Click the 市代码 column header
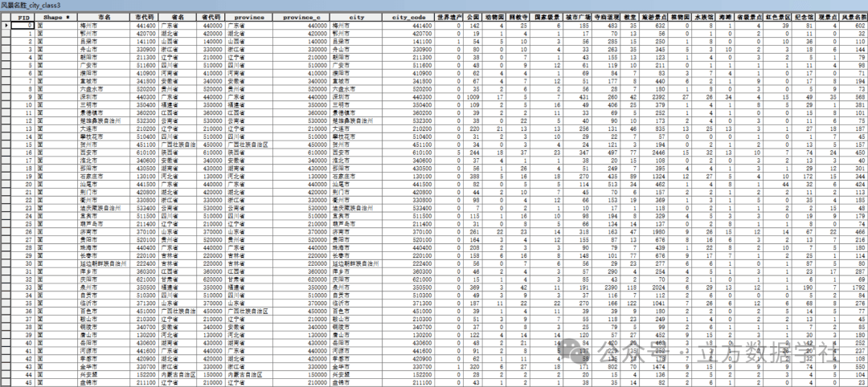The image size is (868, 387). (145, 18)
